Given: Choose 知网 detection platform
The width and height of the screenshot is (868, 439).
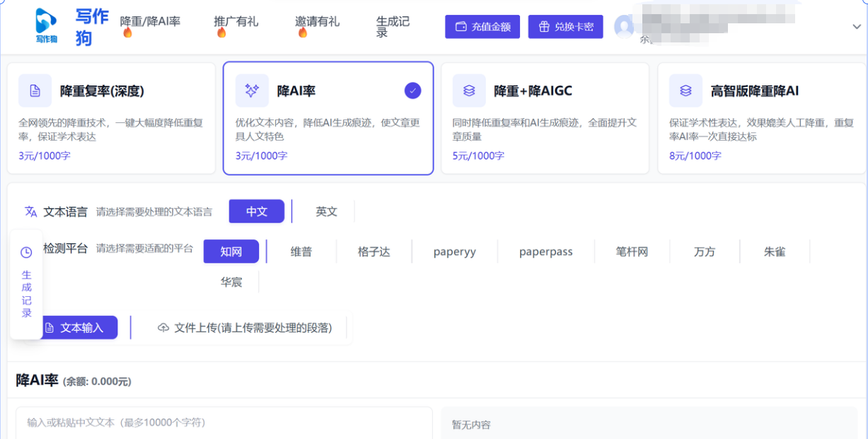Looking at the screenshot, I should 231,252.
